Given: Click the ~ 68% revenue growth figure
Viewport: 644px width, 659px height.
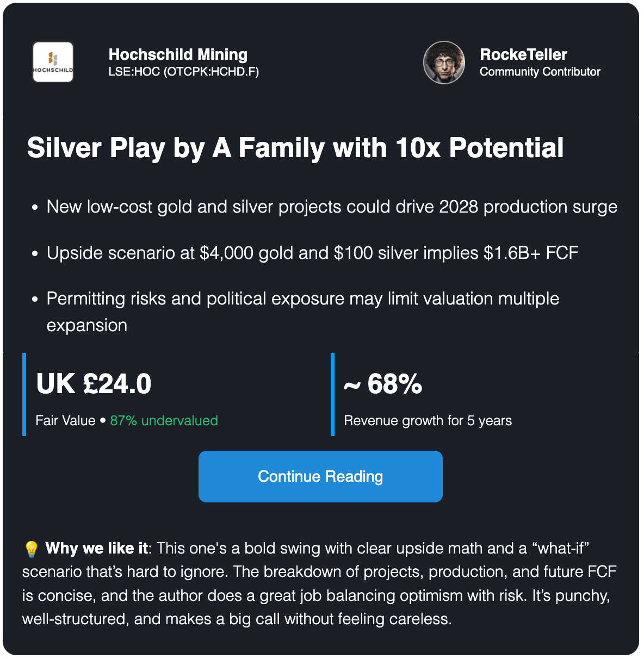Looking at the screenshot, I should pos(383,384).
